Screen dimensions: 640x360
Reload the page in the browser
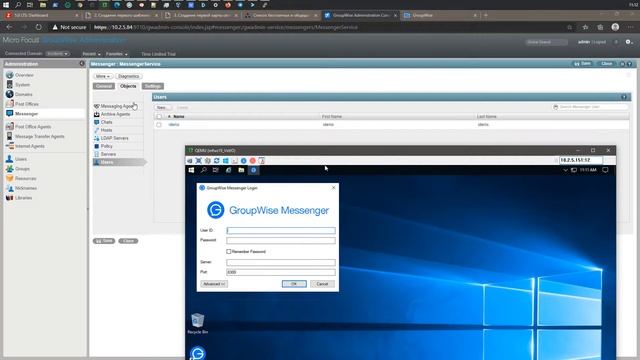click(38, 27)
